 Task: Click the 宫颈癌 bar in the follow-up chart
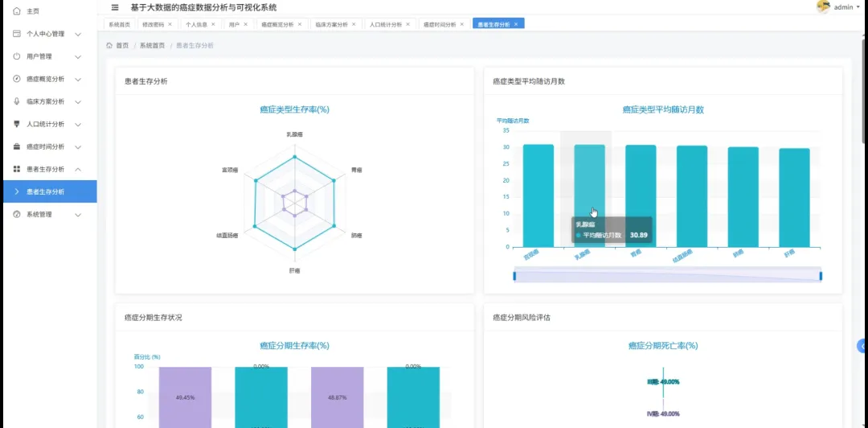click(x=538, y=195)
